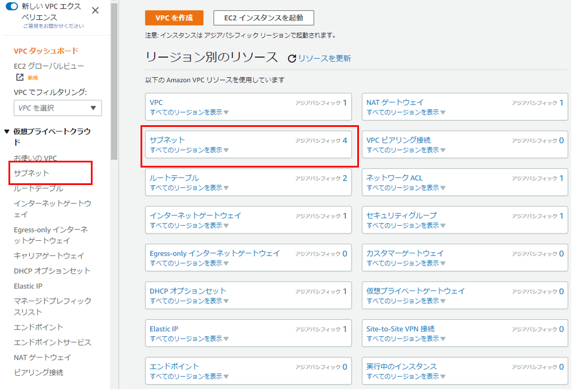This screenshot has width=574, height=392.
Task: Select DHCP オプションセット in sidebar
Action: 52,271
